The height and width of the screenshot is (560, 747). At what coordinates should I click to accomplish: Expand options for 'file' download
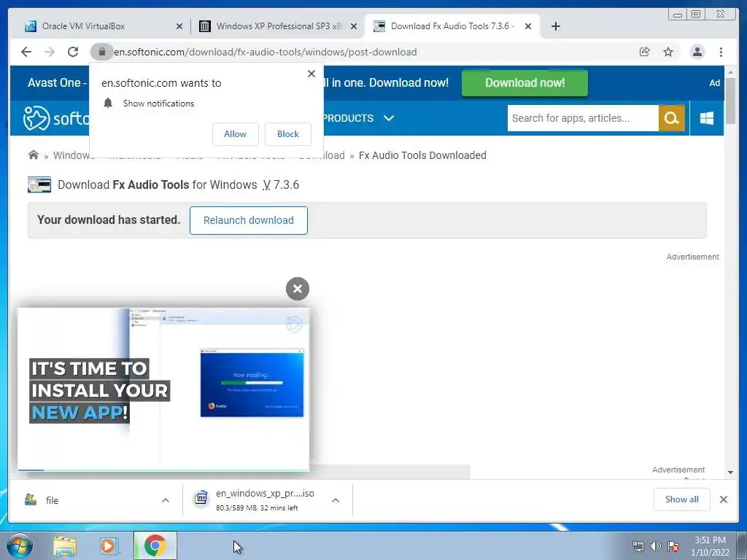[166, 500]
